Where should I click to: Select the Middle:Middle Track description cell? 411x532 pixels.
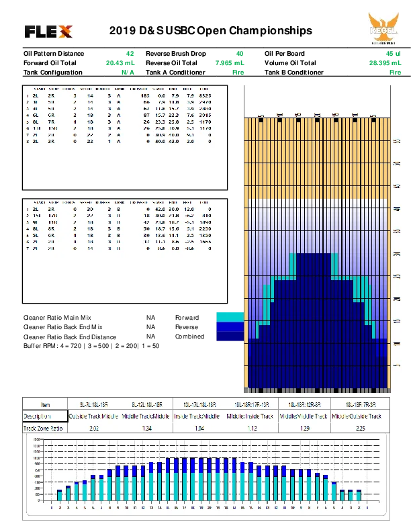point(304,416)
